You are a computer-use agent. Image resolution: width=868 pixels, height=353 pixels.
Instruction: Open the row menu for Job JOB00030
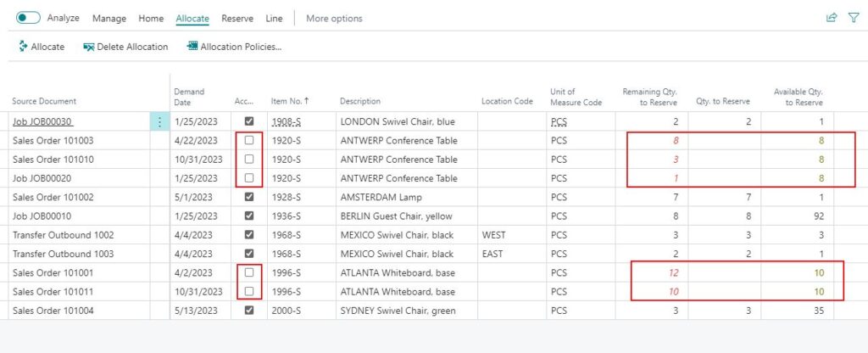[x=160, y=121]
